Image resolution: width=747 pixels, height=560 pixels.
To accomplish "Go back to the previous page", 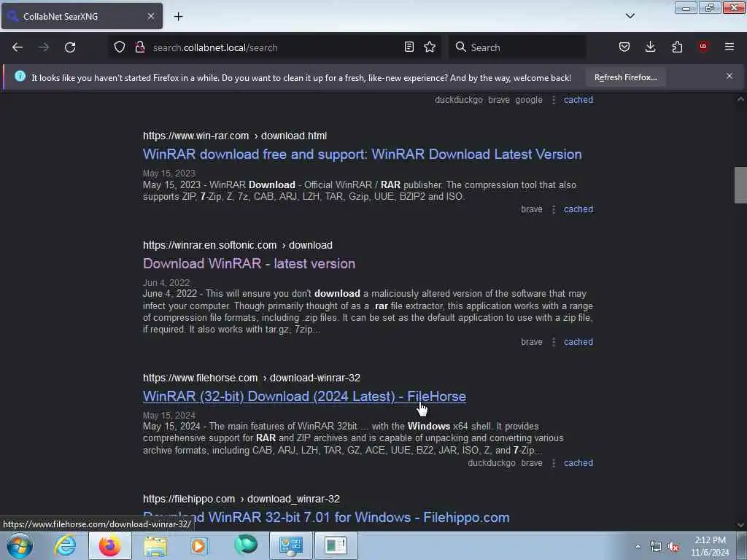I will 18,47.
